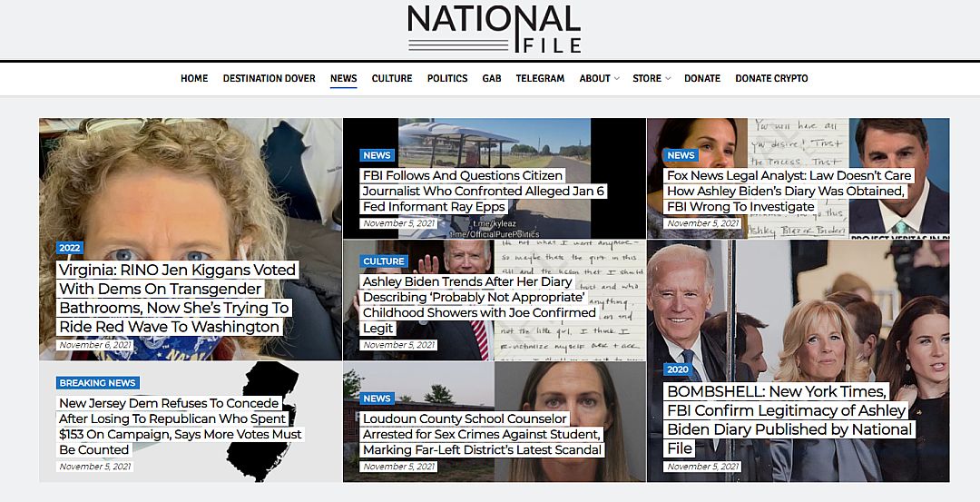Click the STORE menu label
This screenshot has width=980, height=502.
pyautogui.click(x=647, y=78)
